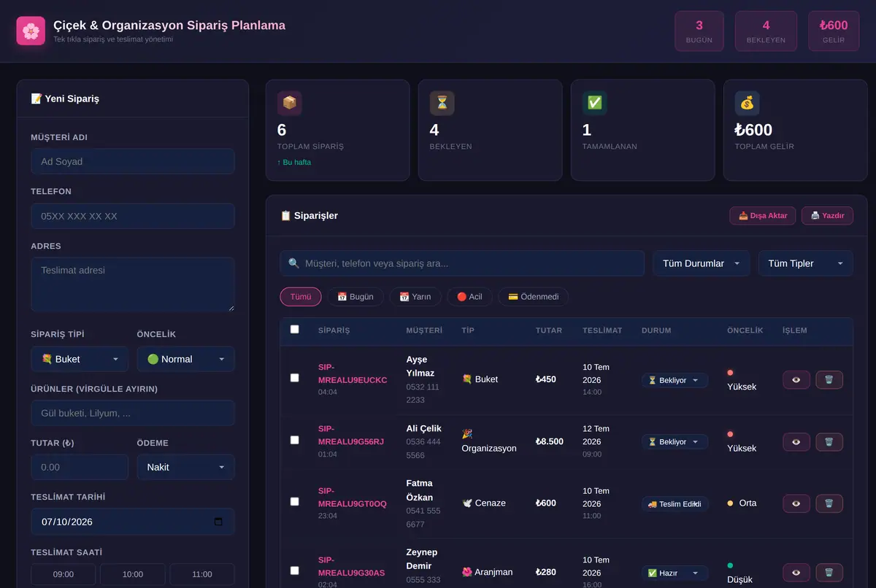The image size is (876, 588).
Task: Select the checkbox for Fatma Özkan's order
Action: [x=295, y=502]
